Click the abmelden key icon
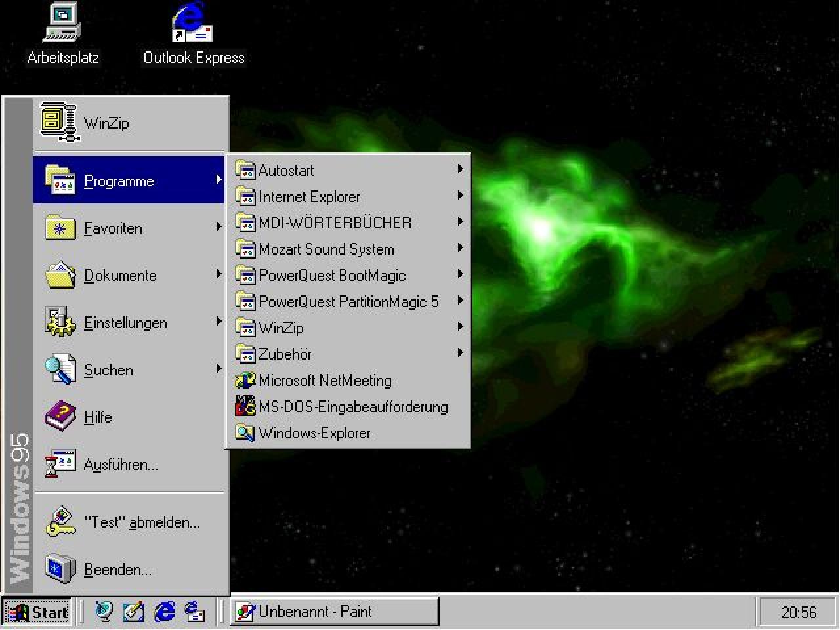The height and width of the screenshot is (630, 840). coord(60,522)
